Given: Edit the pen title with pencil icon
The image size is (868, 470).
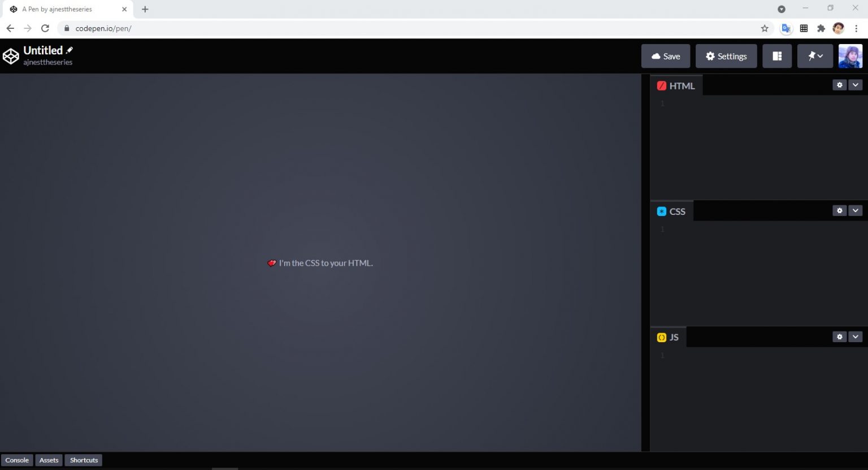Looking at the screenshot, I should click(x=70, y=50).
